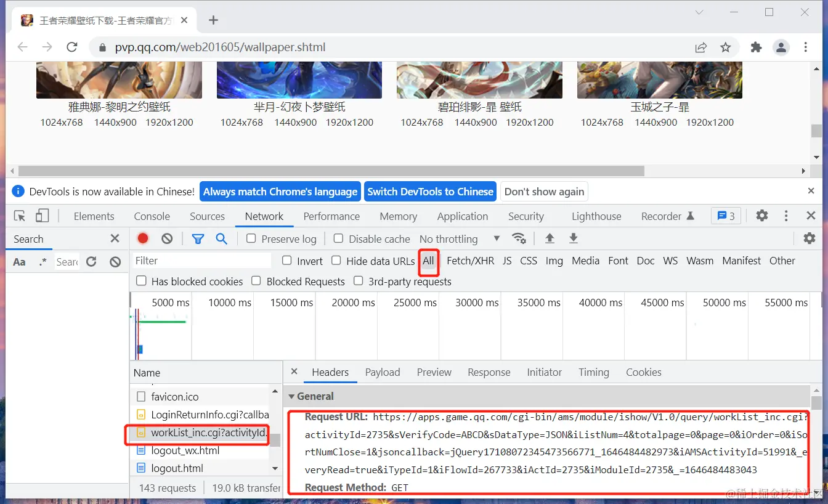Open DevTools customize three-dot menu
This screenshot has width=828, height=504.
tap(786, 216)
